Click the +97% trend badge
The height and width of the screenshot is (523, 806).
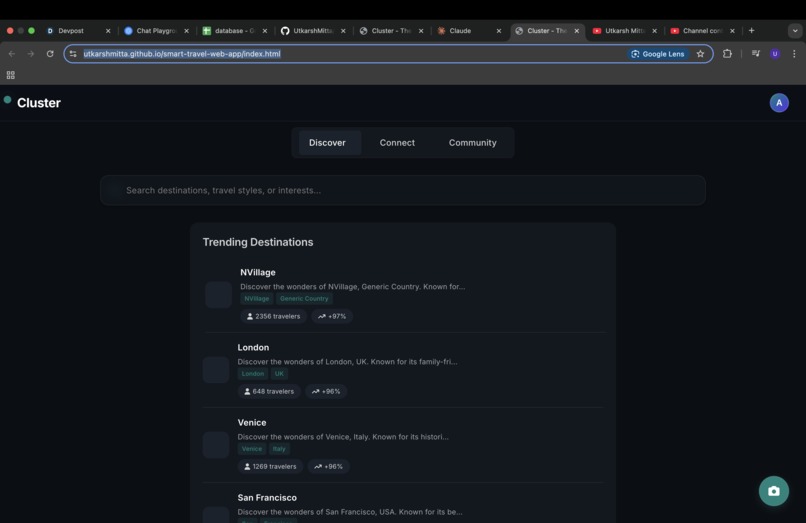pyautogui.click(x=332, y=316)
